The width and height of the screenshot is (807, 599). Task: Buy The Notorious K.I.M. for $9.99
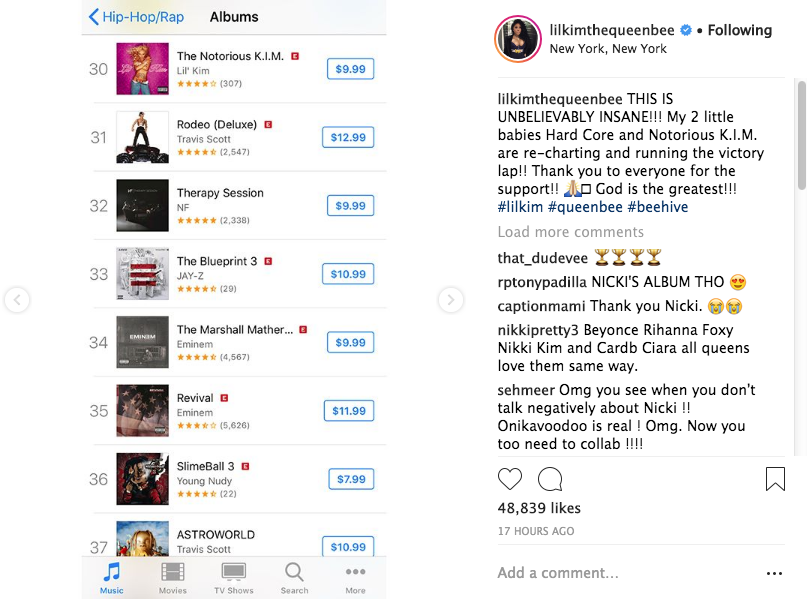350,69
